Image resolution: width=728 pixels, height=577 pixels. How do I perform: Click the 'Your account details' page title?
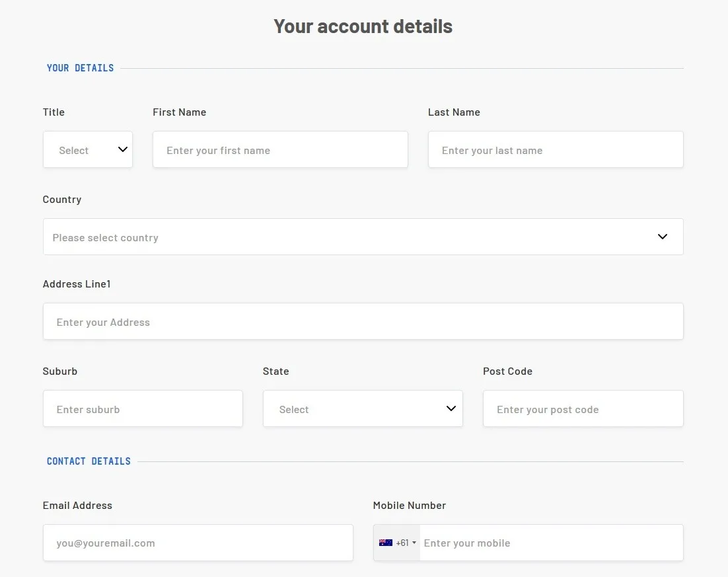363,26
